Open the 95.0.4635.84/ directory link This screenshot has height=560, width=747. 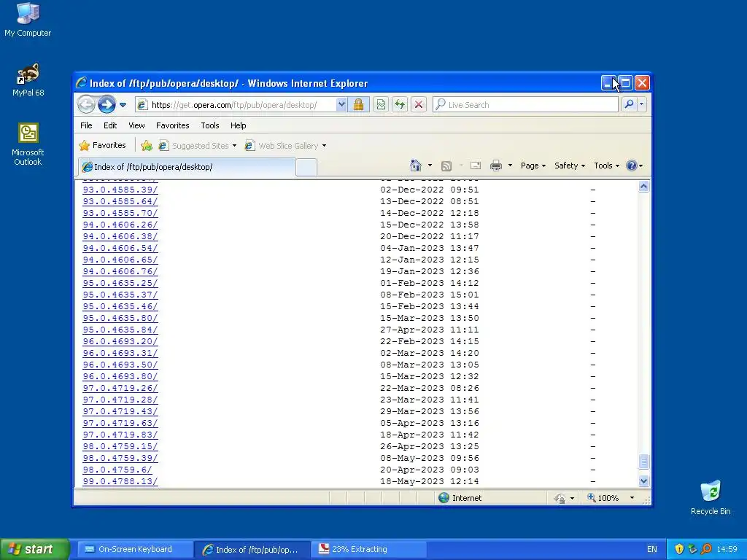120,330
